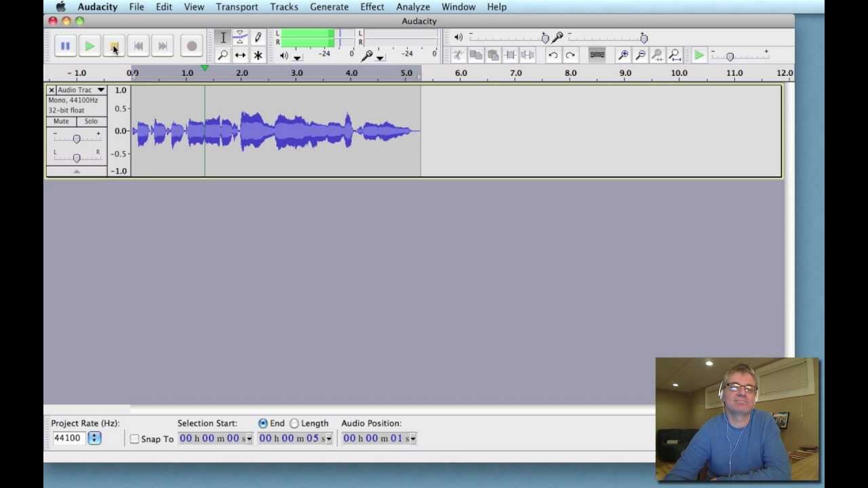Click Fit Selection in window icon
Image resolution: width=868 pixels, height=488 pixels.
click(x=657, y=55)
